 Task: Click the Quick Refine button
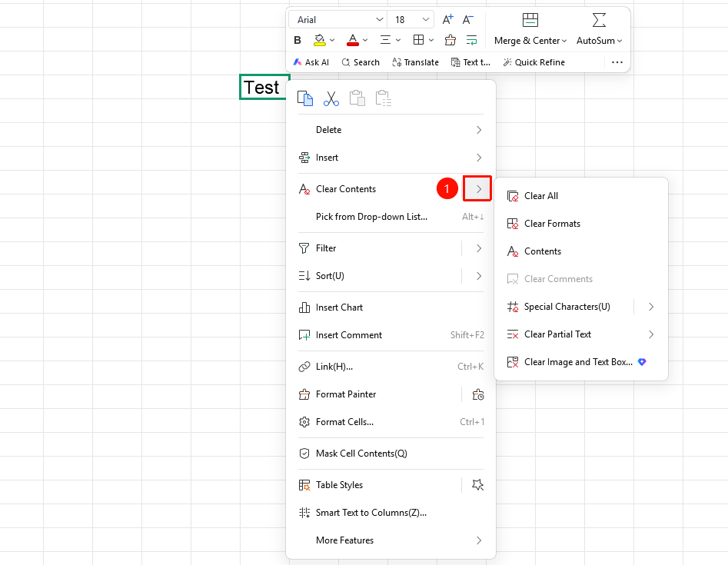pyautogui.click(x=534, y=62)
